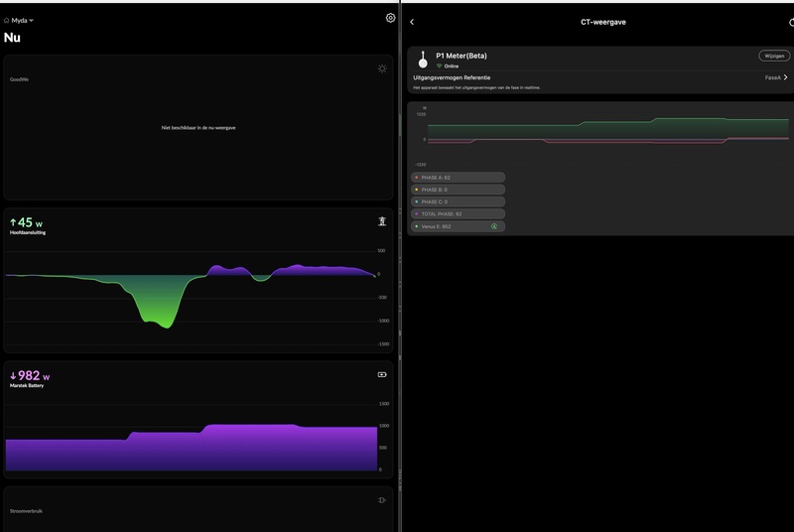
Task: Click the 982 W Marstek Battery value
Action: (30, 375)
